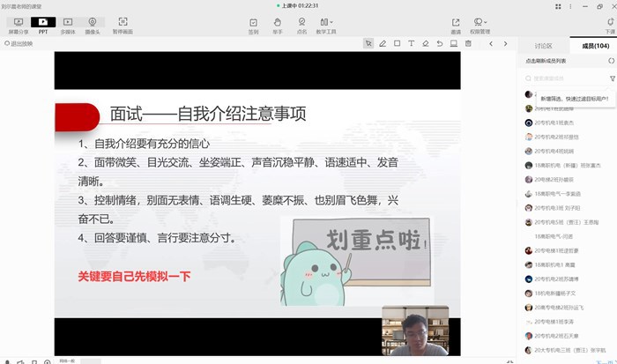This screenshot has width=617, height=364.
Task: Activate the pointer selection cursor tool
Action: coord(368,43)
